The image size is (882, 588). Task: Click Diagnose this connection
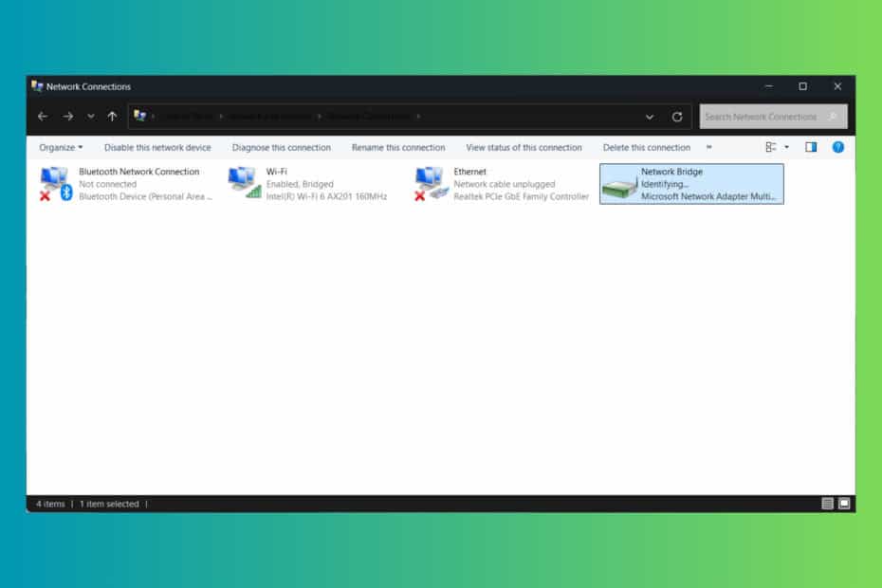(282, 147)
